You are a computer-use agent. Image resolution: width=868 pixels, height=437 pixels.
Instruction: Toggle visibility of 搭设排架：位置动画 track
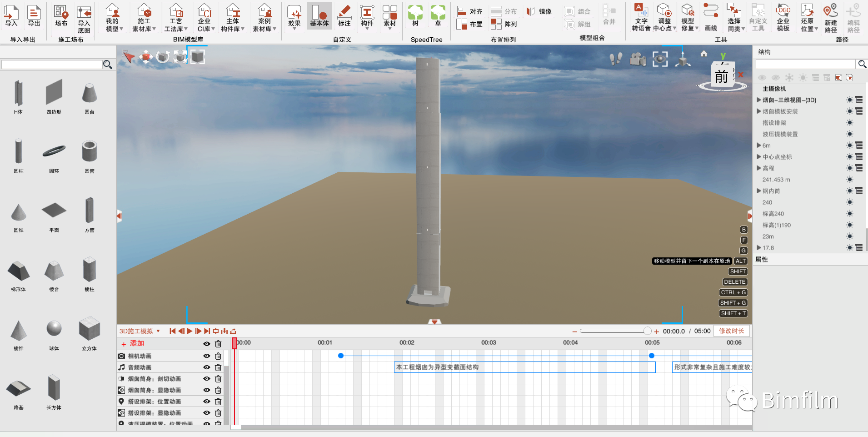207,402
